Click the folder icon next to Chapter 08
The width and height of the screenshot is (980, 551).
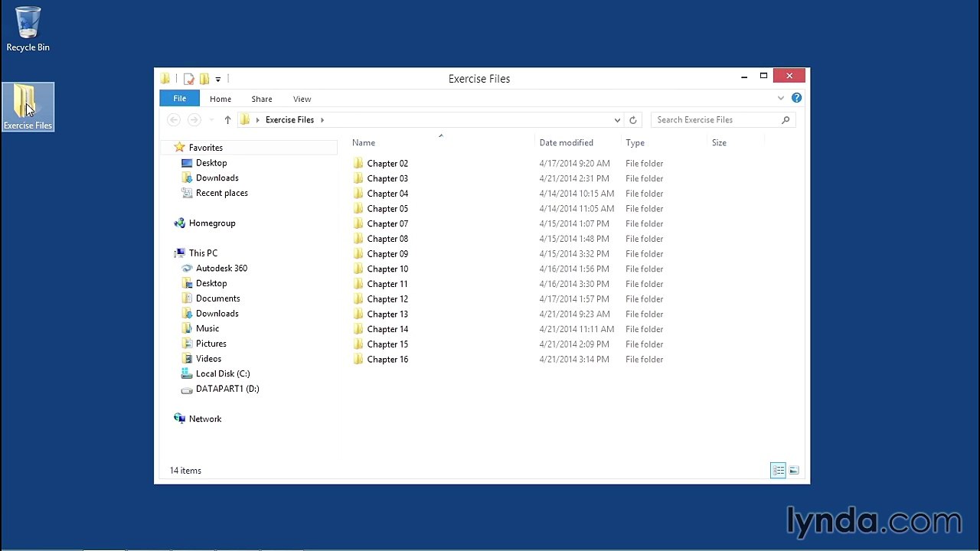tap(358, 239)
